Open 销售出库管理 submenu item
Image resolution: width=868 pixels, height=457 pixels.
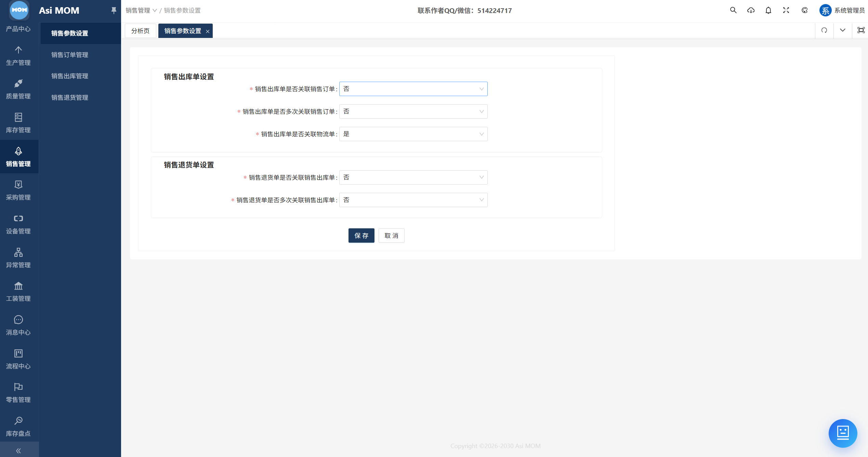tap(81, 76)
